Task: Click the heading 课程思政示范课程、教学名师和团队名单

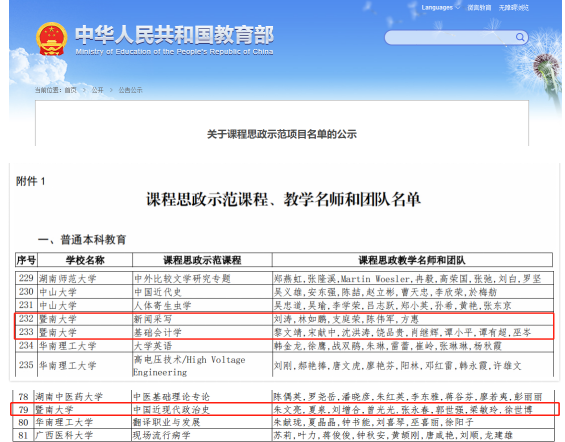Action: pos(283,199)
